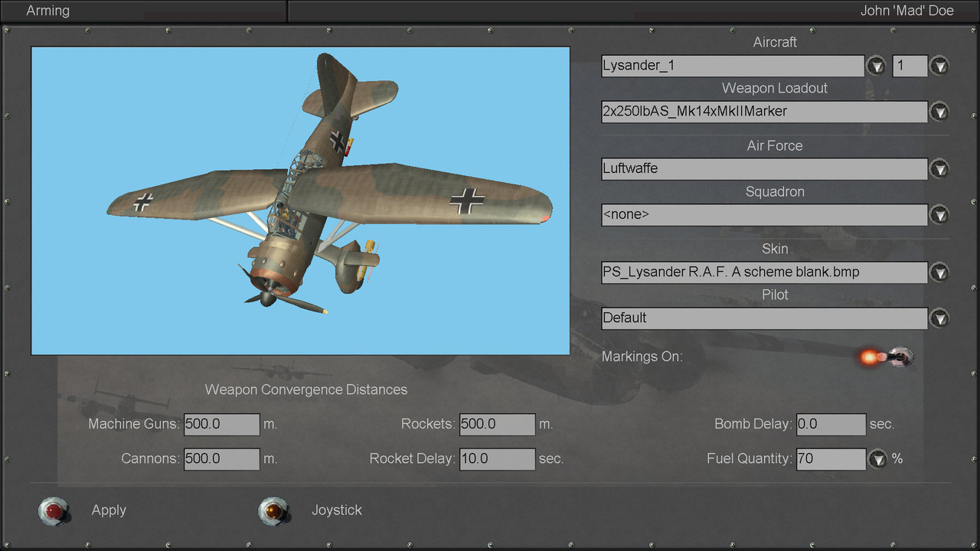Click the Apply label text
980x551 pixels.
(109, 510)
